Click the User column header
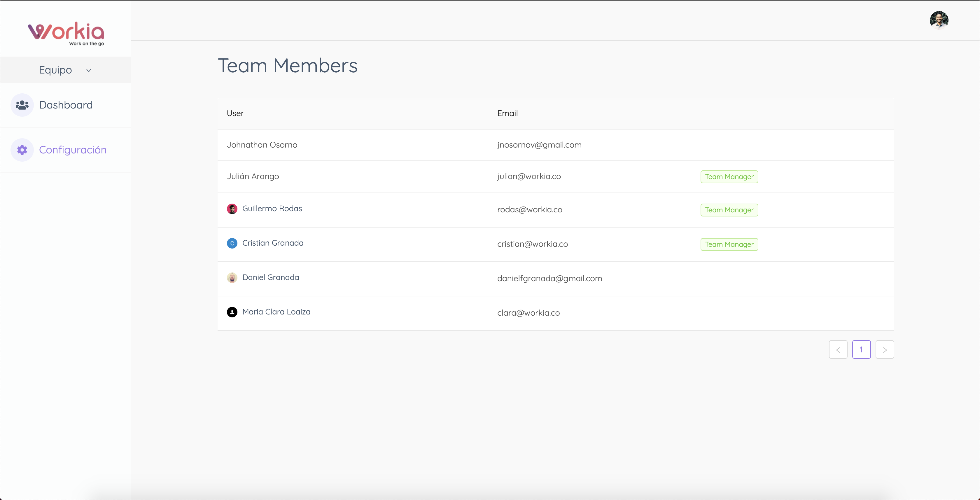The width and height of the screenshot is (980, 500). (x=235, y=113)
